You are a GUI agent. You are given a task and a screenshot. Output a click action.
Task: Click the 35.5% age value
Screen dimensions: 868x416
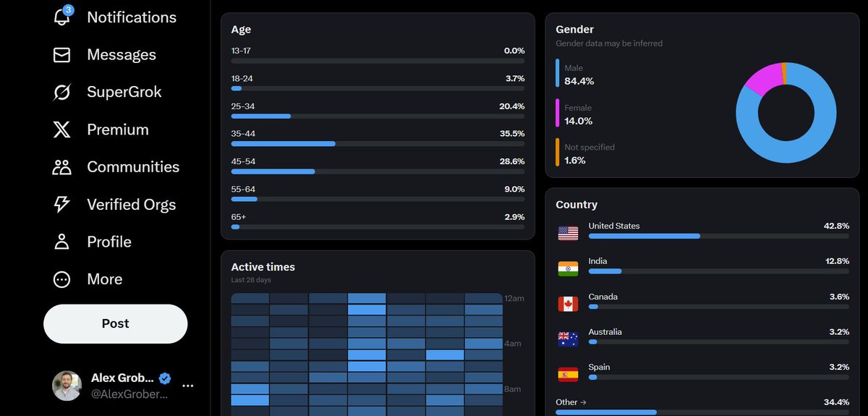click(511, 134)
